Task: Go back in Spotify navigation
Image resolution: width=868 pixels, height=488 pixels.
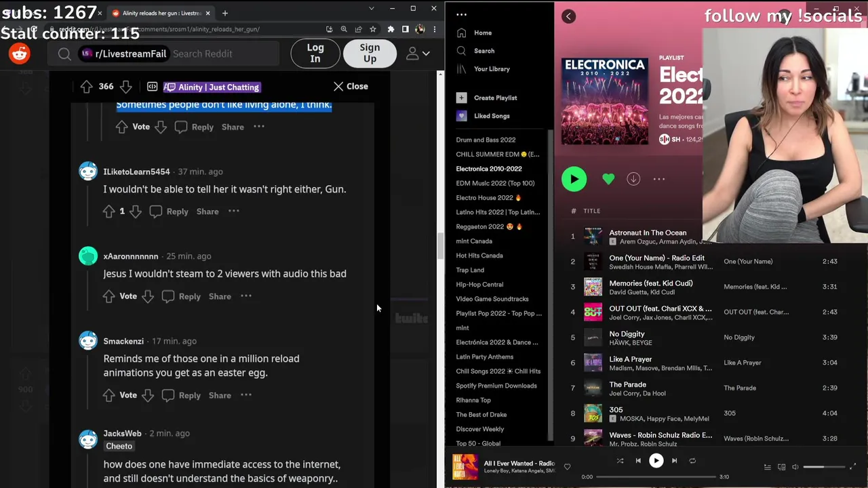Action: coord(568,16)
